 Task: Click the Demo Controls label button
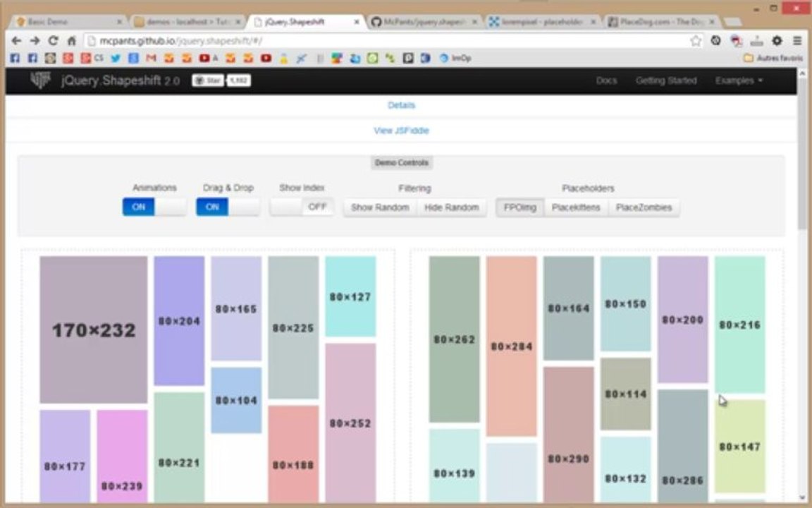point(402,163)
